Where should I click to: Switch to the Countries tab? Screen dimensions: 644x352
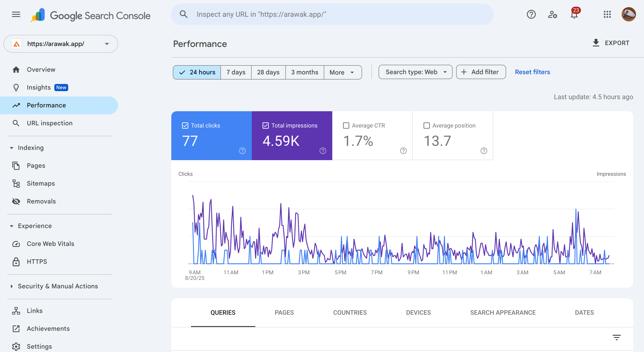point(350,312)
